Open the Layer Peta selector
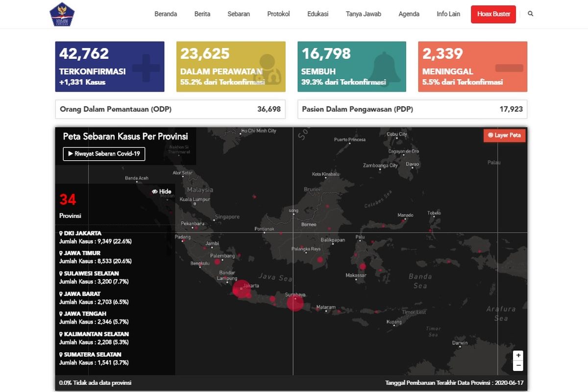The width and height of the screenshot is (588, 392). (x=504, y=135)
